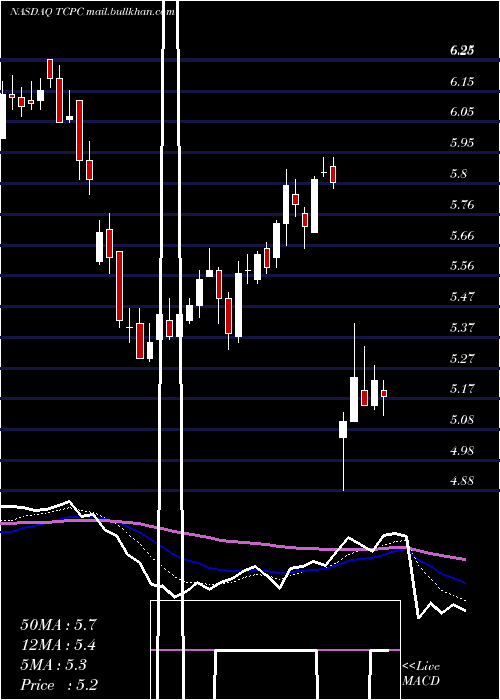Screen dimensions: 500x700
Task: Click the 5.08 price axis label
Action: click(x=462, y=420)
